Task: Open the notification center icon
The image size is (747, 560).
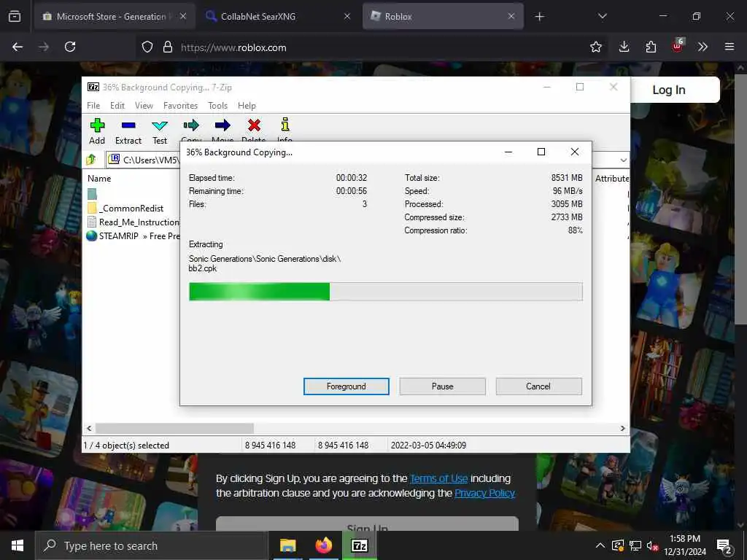Action: (x=724, y=545)
